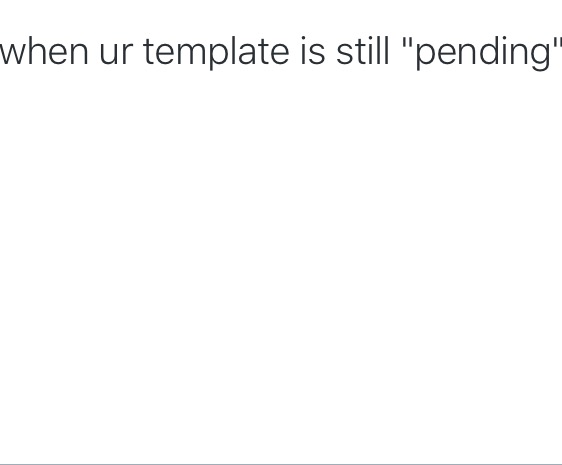The width and height of the screenshot is (562, 465).
Task: Click the word "still" in the caption
Action: [363, 51]
